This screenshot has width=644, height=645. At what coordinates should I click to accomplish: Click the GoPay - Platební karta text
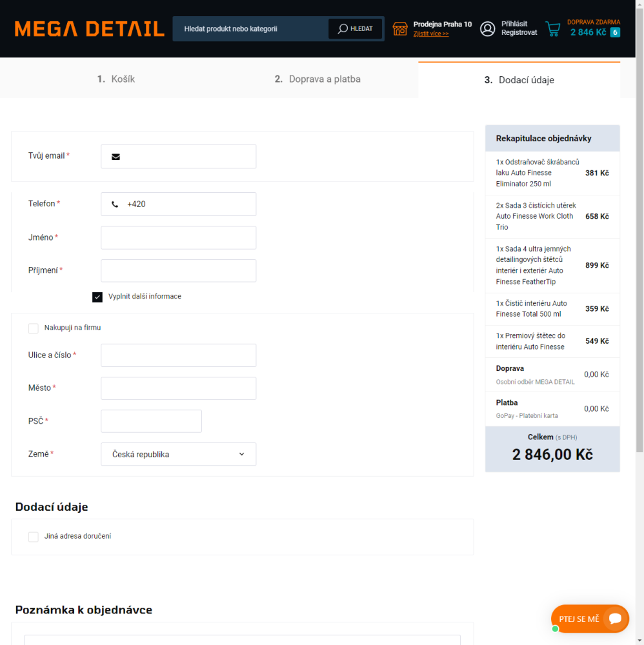(x=527, y=415)
